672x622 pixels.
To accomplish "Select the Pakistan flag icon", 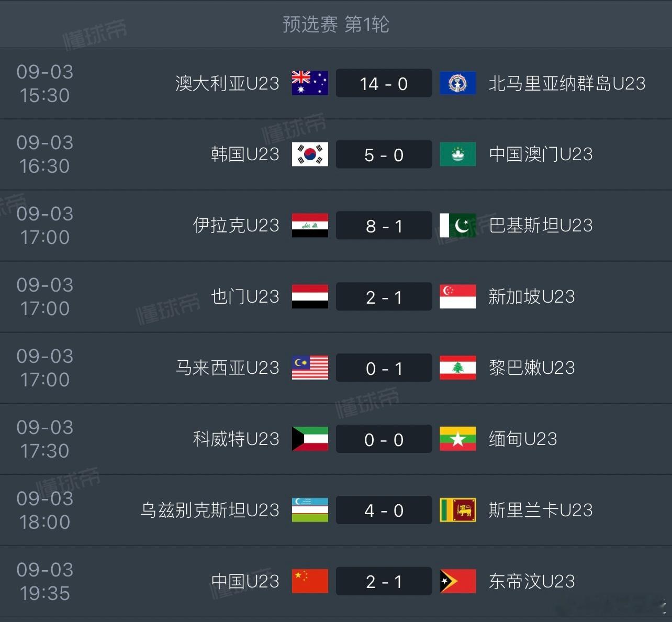I will 458,226.
